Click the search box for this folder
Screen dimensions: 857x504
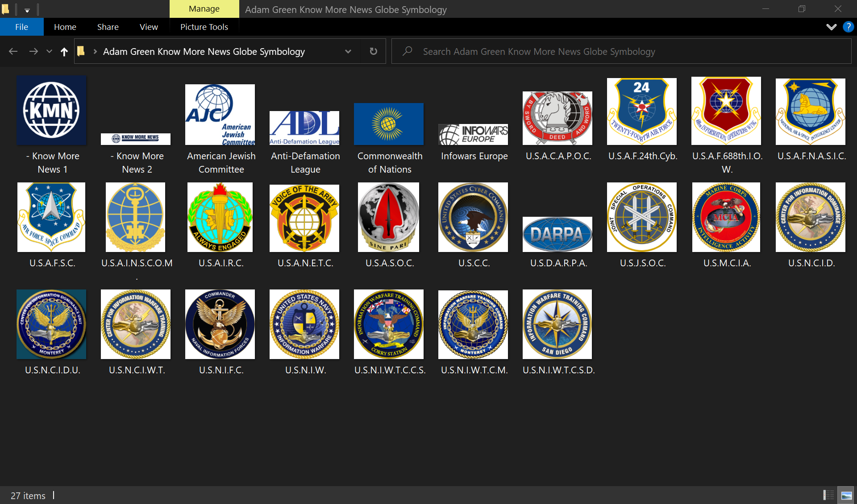(621, 51)
